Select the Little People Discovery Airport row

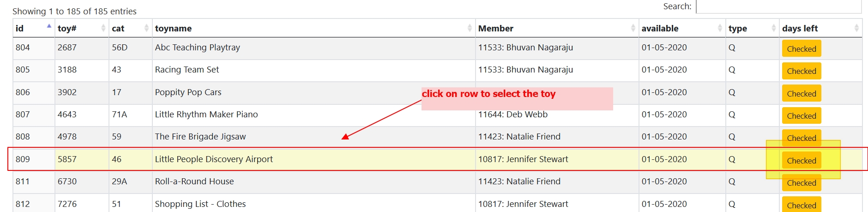pos(314,159)
